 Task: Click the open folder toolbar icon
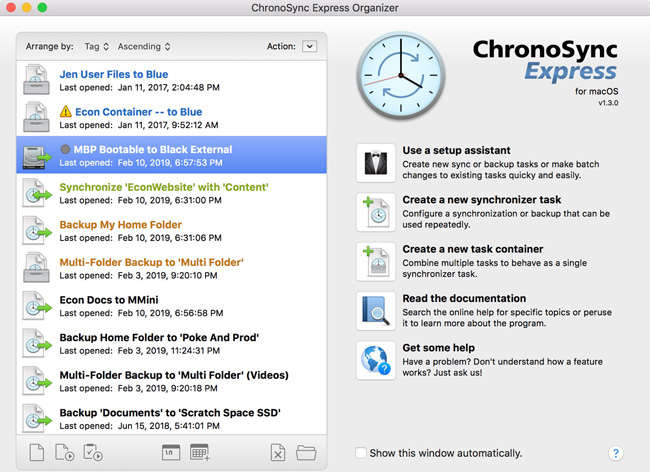(x=306, y=453)
